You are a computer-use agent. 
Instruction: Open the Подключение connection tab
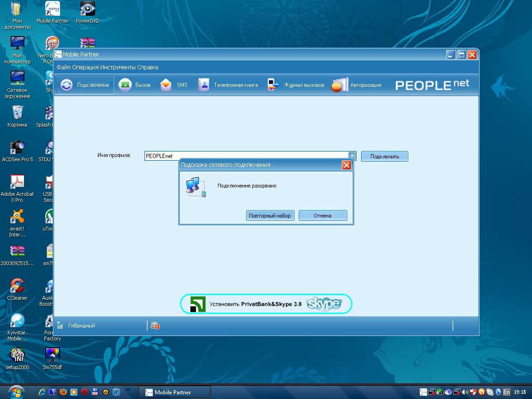[85, 85]
